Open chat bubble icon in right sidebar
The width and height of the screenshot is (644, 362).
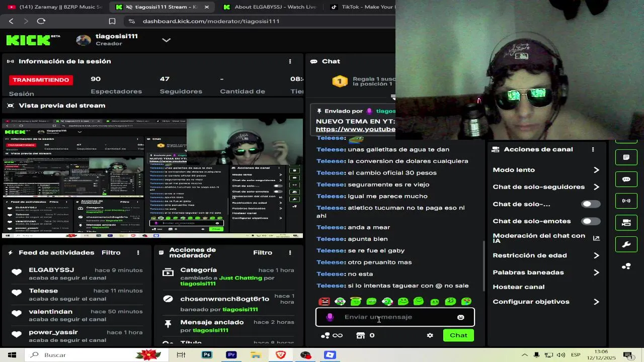click(x=626, y=179)
